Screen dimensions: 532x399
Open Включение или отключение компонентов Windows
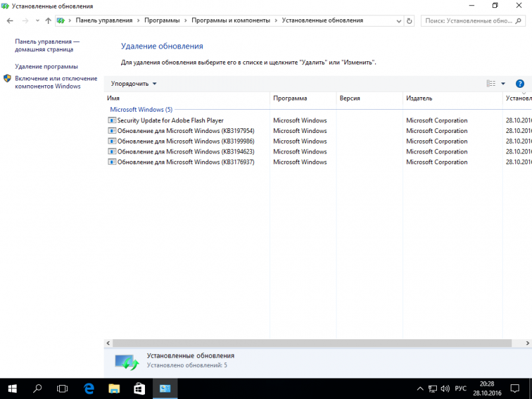(56, 82)
